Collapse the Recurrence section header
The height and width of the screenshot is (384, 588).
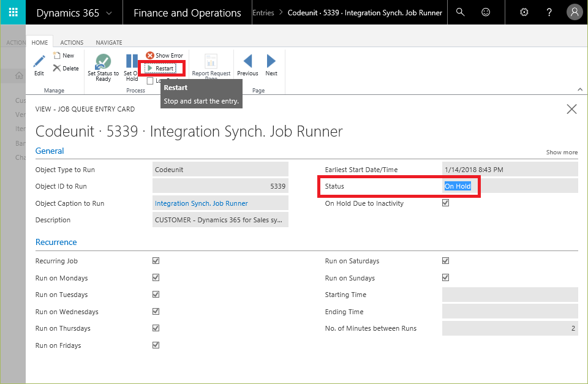[56, 243]
